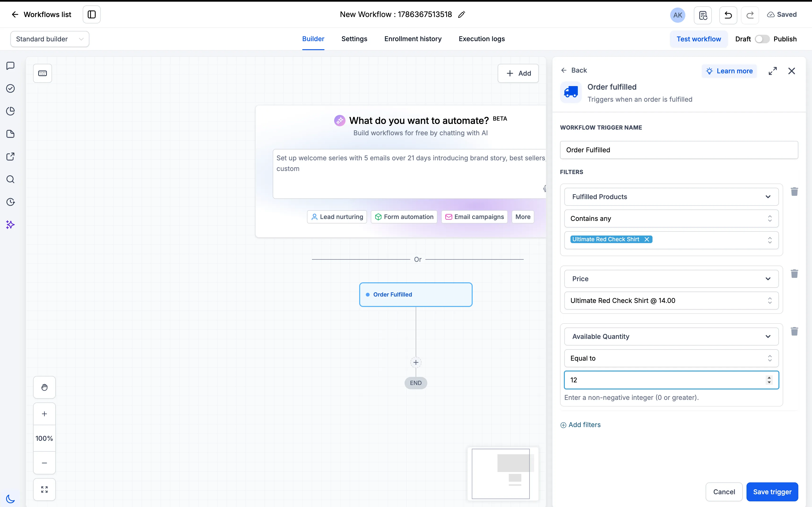
Task: Close the trigger settings panel
Action: pos(791,71)
